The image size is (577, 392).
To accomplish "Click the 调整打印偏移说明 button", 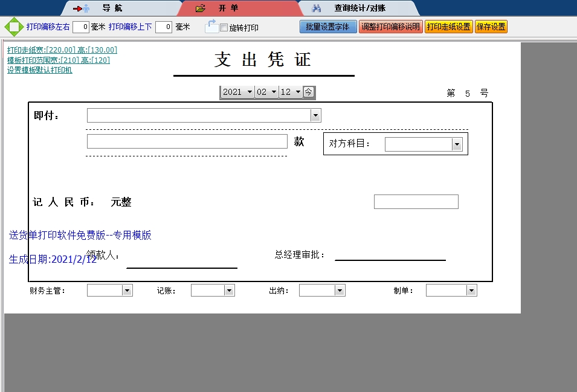I will [391, 27].
